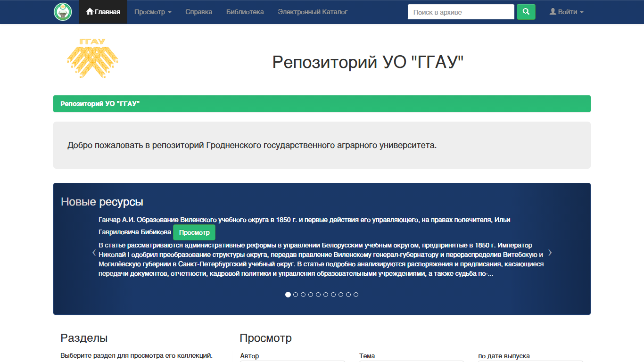Screen dimensions: 644x362
Task: Click the green search magnifier button
Action: tap(526, 12)
